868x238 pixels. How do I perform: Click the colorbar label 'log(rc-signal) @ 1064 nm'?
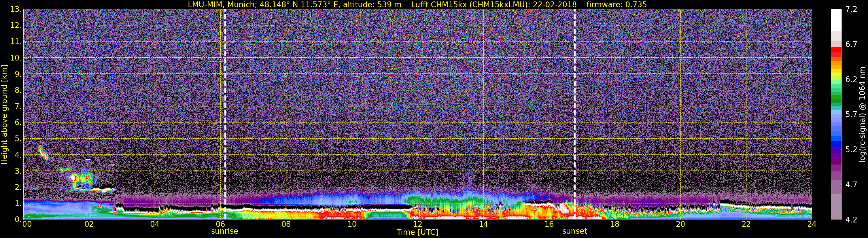pos(862,115)
